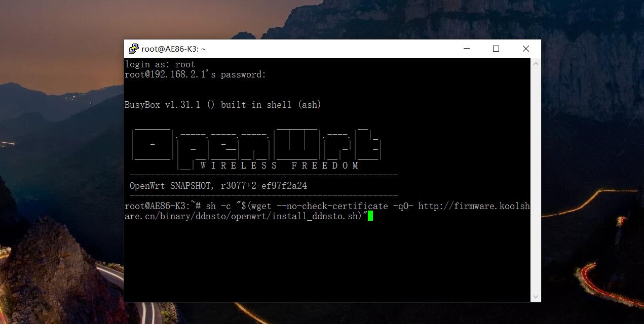Click the scrollbar down arrow icon
This screenshot has height=324, width=644.
click(536, 297)
